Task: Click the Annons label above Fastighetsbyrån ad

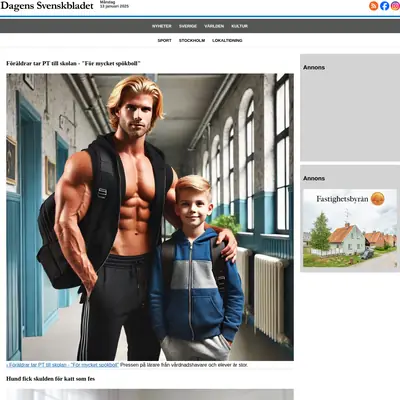Action: [x=314, y=178]
